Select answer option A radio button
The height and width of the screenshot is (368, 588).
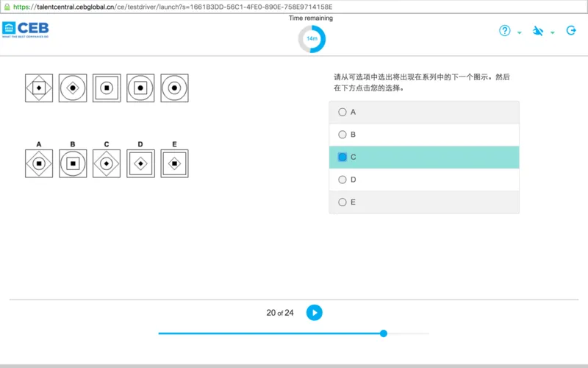(x=342, y=112)
